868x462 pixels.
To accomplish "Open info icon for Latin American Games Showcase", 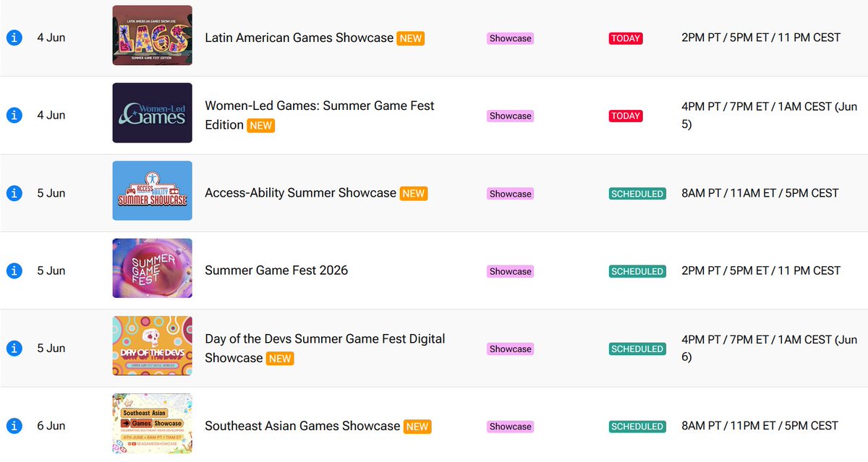I will coord(14,38).
